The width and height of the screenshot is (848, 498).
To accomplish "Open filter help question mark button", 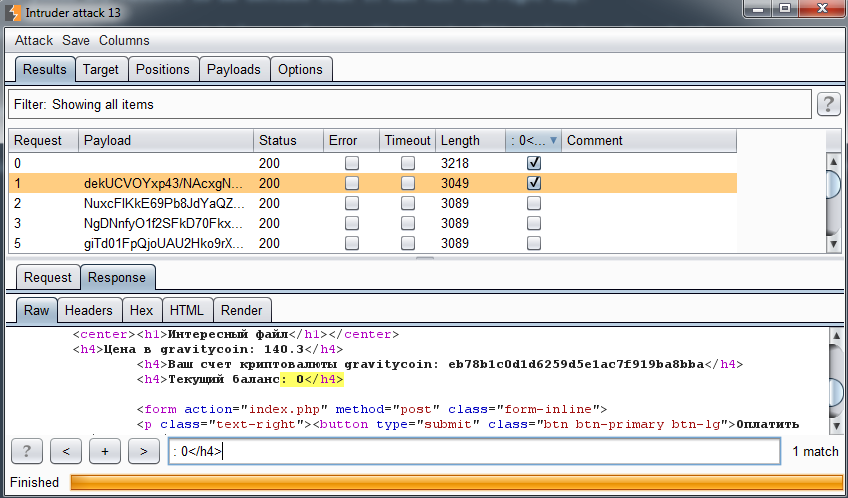I will coord(829,104).
